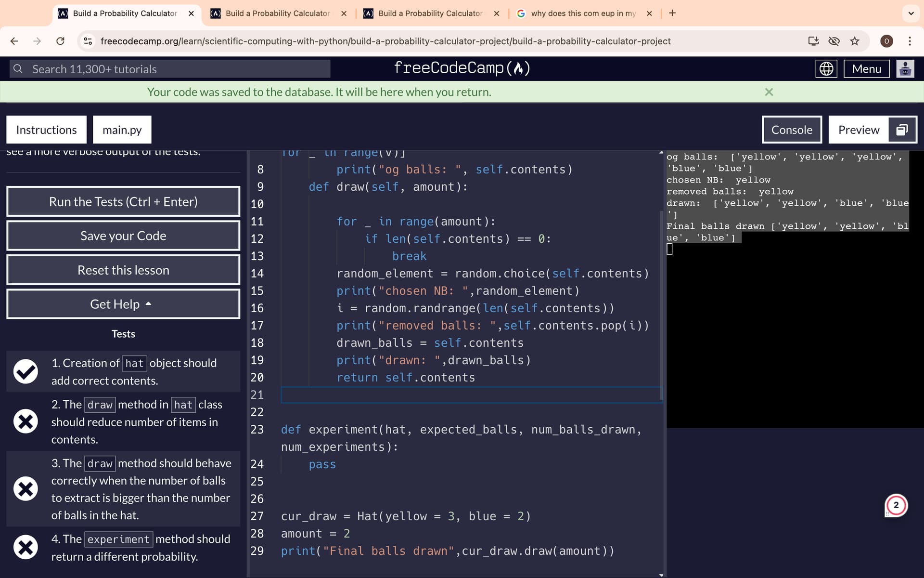This screenshot has width=924, height=578.
Task: Reload the page with refresh icon
Action: 60,41
